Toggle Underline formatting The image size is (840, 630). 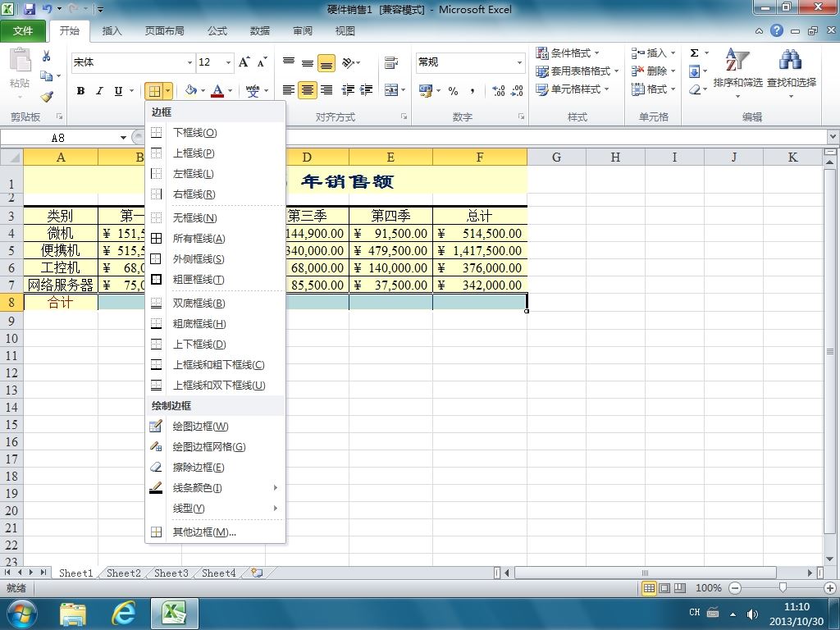pos(118,90)
